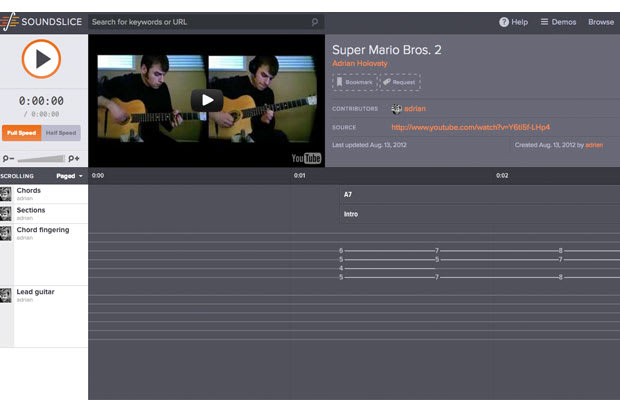This screenshot has height=400, width=620.
Task: Click the Request button
Action: pos(399,82)
